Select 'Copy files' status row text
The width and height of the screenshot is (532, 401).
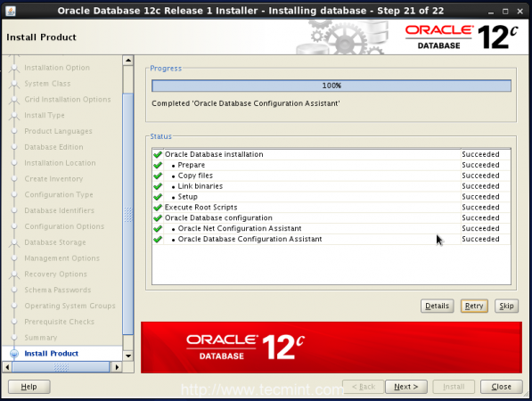coord(195,176)
